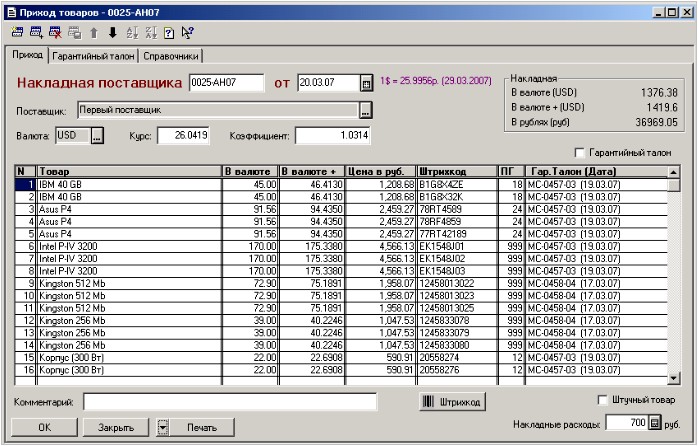Click the move down arrow icon

click(x=112, y=33)
